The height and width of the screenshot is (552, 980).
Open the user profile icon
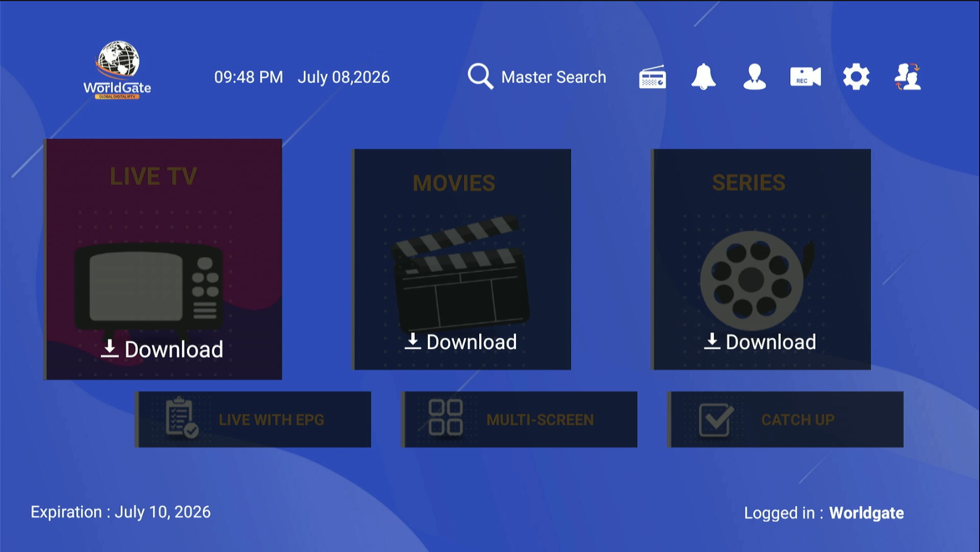coord(755,77)
